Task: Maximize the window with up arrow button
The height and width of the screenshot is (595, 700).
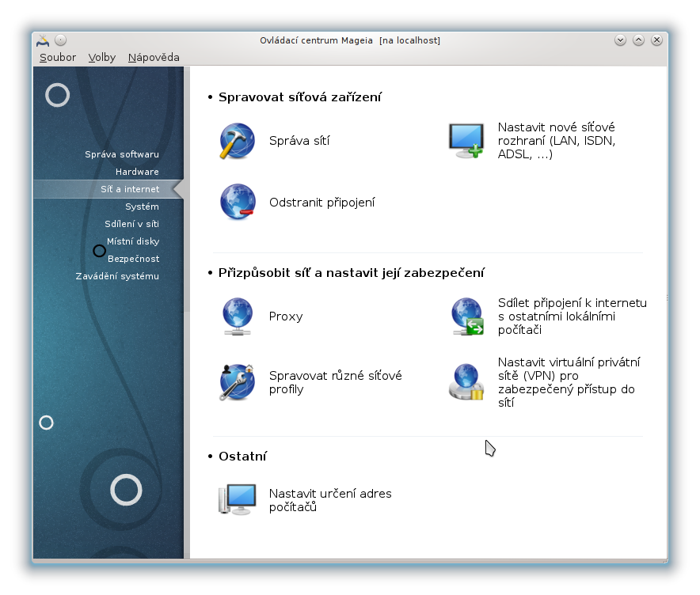Action: 638,40
